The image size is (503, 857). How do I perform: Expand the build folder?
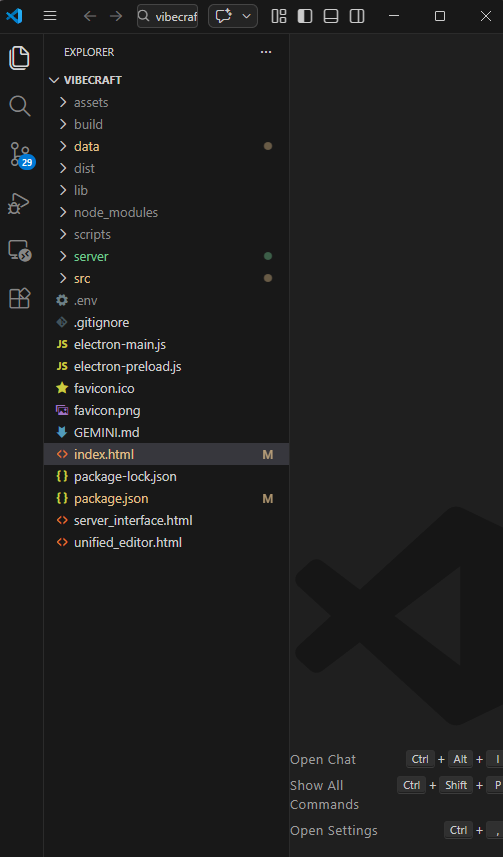tap(166, 124)
